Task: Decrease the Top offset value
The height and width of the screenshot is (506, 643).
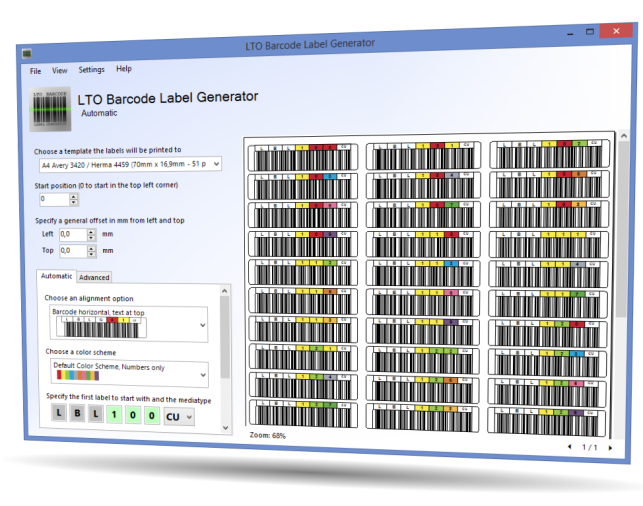Action: pyautogui.click(x=91, y=254)
